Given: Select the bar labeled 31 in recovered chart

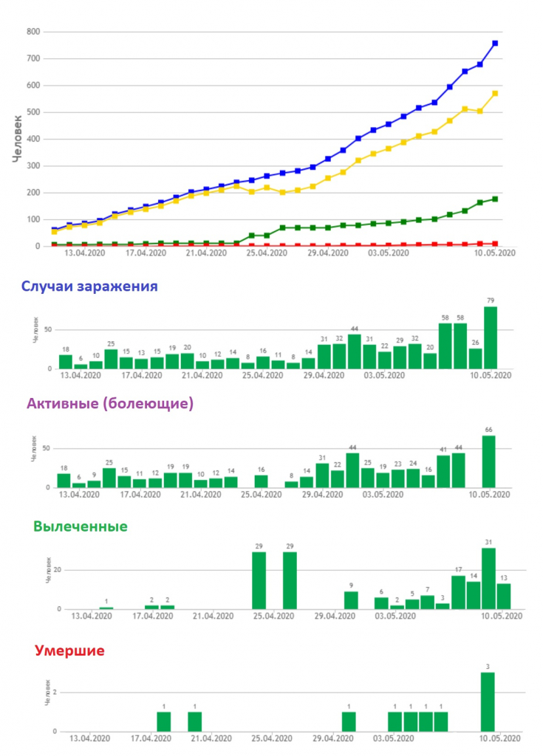Looking at the screenshot, I should (488, 579).
